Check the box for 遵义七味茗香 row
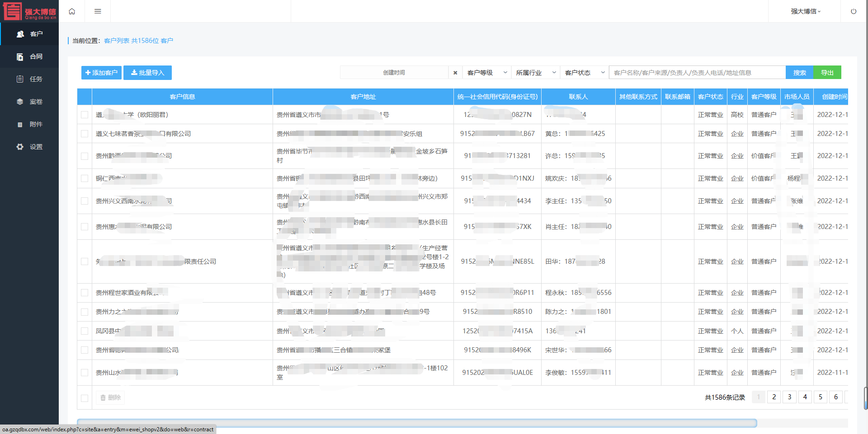Screen dimensions: 868x434 point(85,134)
